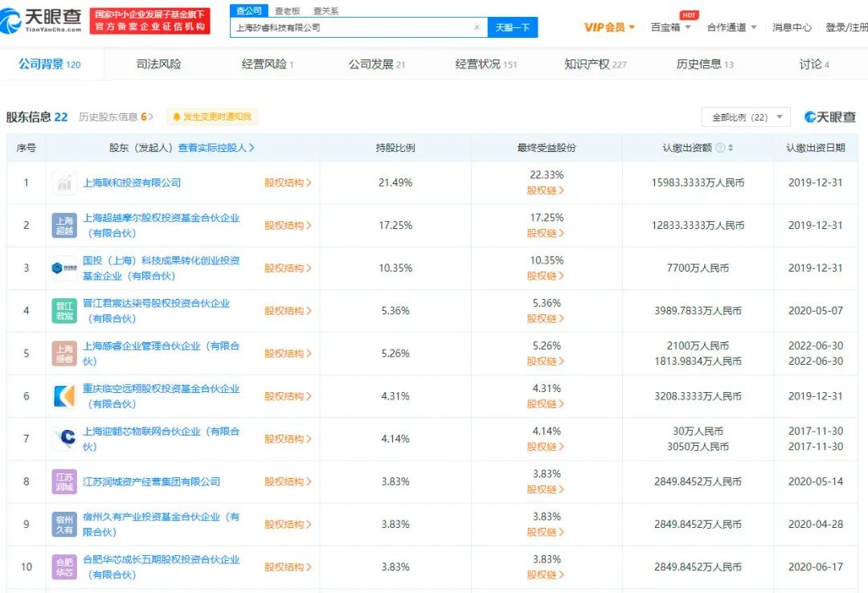Open 晋江君宸达柒号股权投资合伙企业 link
This screenshot has height=593, width=868.
(x=156, y=311)
